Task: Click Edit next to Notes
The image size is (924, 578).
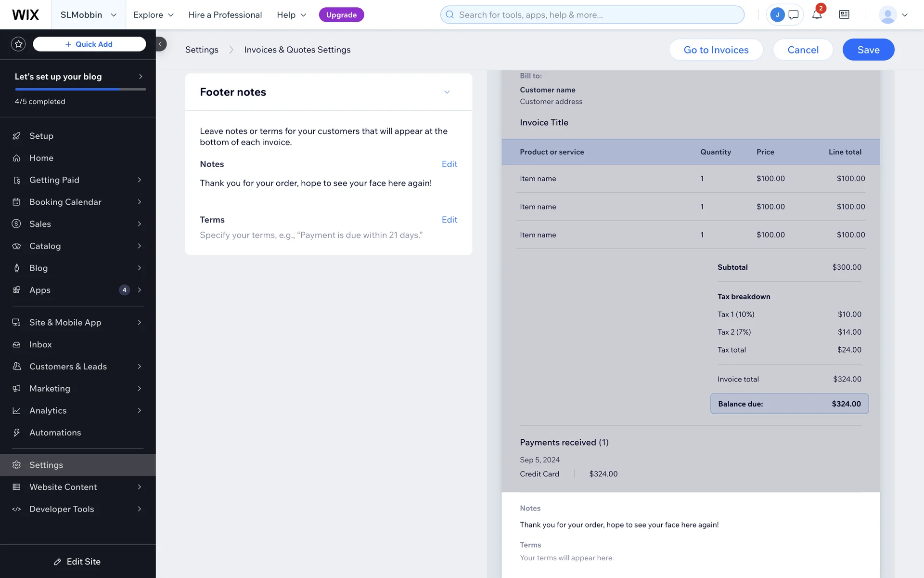Action: (x=449, y=164)
